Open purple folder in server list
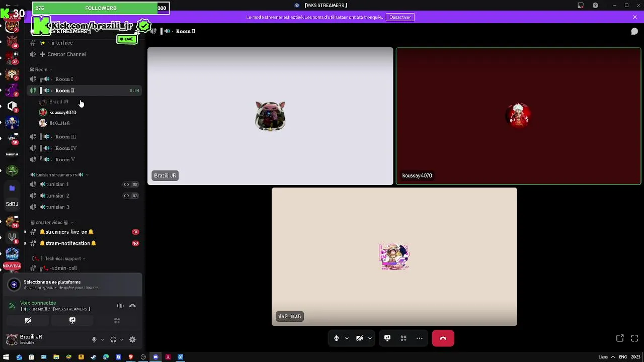The width and height of the screenshot is (644, 362). [12, 188]
